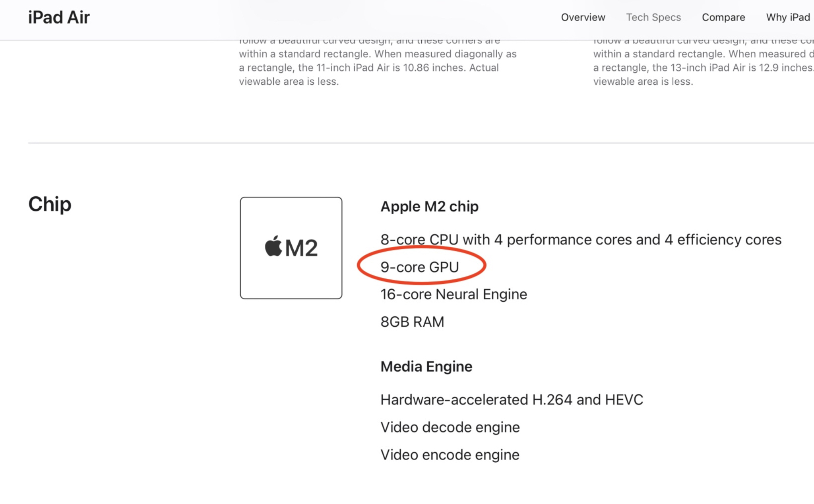Click the Apple logo in the chip graphic
Image resolution: width=814 pixels, height=504 pixels.
273,246
